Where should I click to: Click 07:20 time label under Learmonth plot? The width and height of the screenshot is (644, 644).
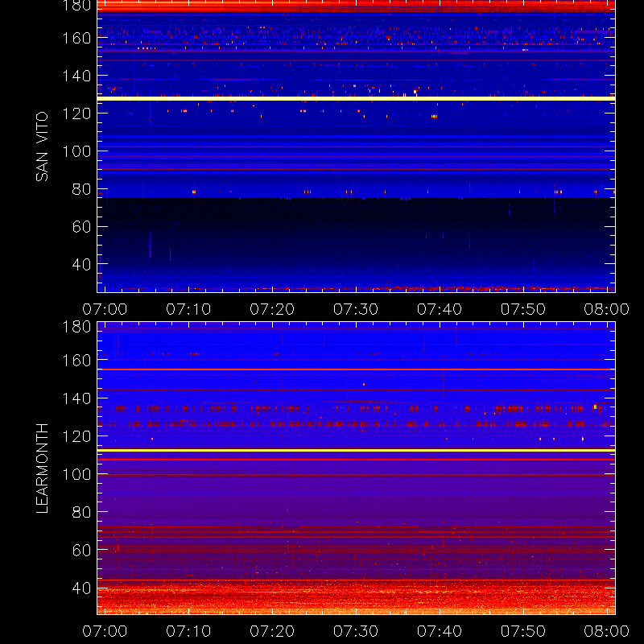(272, 631)
